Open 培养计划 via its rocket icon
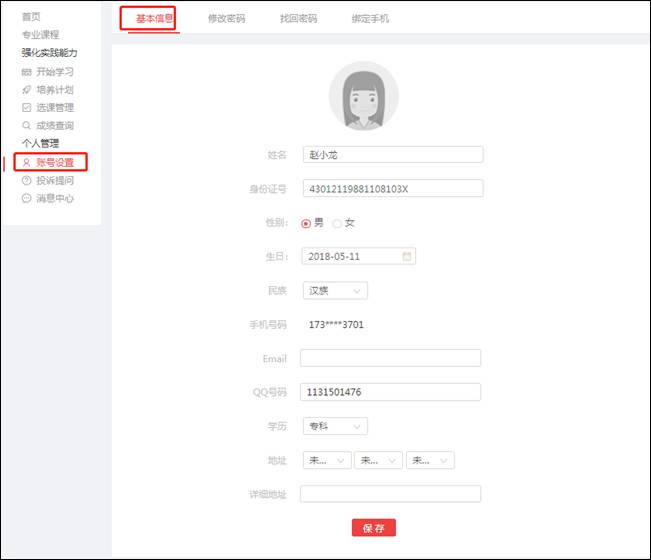Image resolution: width=651 pixels, height=560 pixels. pos(27,90)
